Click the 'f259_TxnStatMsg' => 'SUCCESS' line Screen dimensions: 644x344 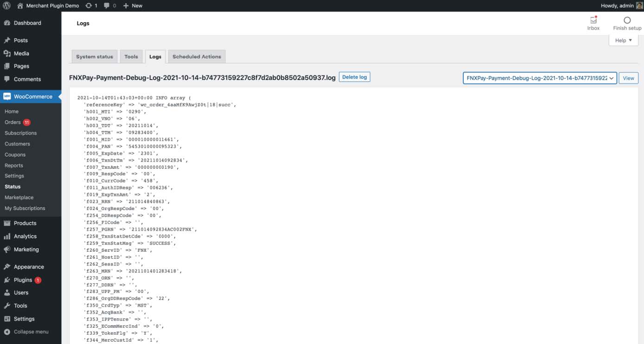(130, 243)
